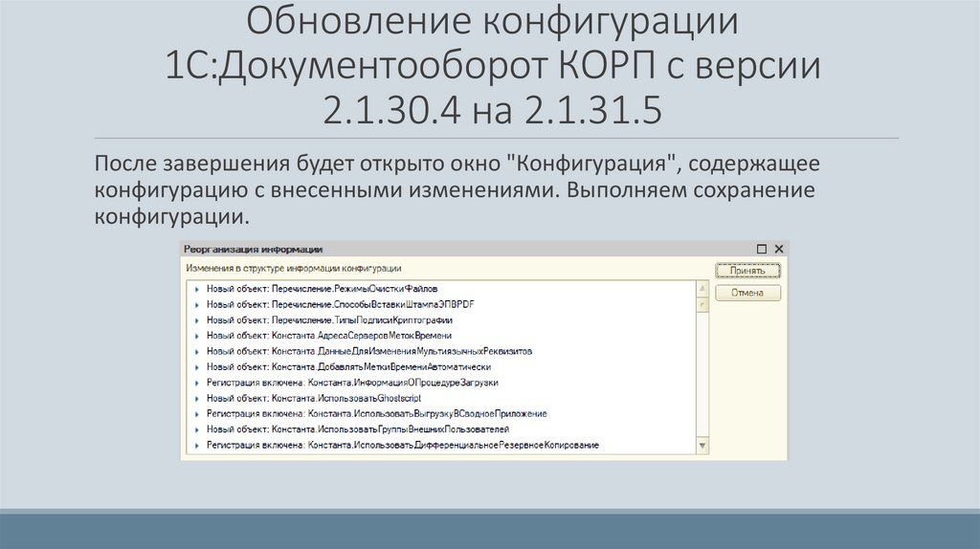Select text Константа.ДобавлятьМеткиВремениАвтоматически
Viewport: 980px width, 549px height.
click(381, 367)
